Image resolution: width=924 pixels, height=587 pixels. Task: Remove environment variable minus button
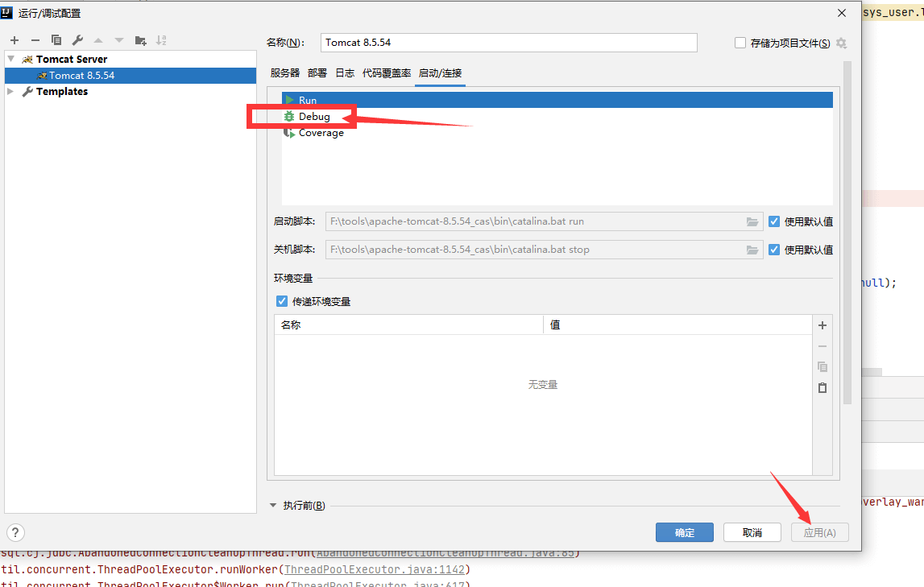[822, 346]
